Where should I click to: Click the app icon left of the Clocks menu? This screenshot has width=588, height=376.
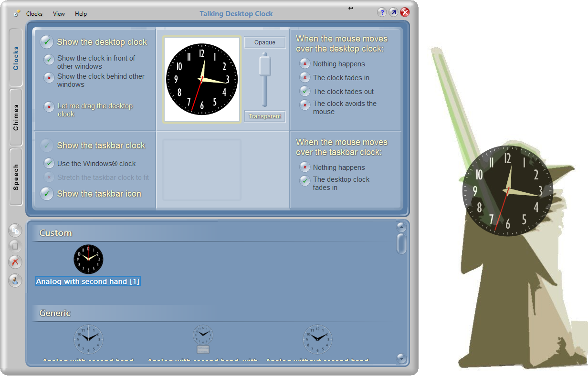coord(17,13)
